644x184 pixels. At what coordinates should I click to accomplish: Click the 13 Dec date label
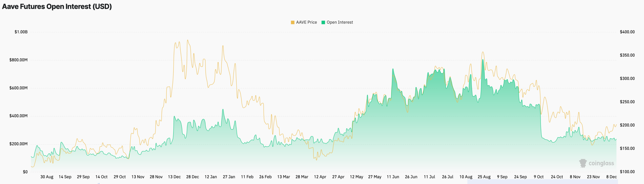[174, 177]
